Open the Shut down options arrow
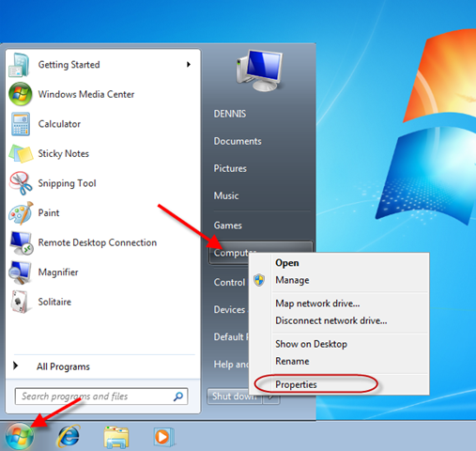 tap(271, 397)
